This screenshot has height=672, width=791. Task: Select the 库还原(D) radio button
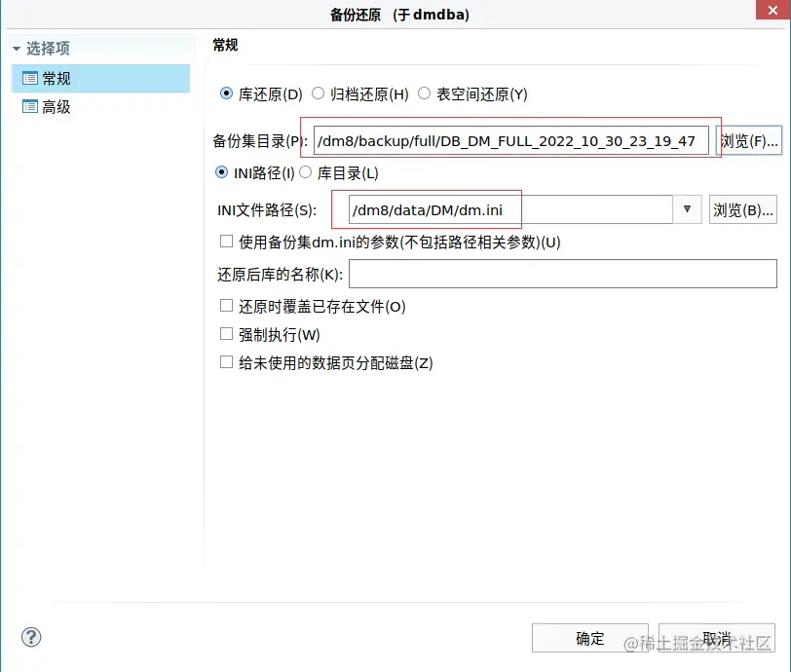[226, 93]
